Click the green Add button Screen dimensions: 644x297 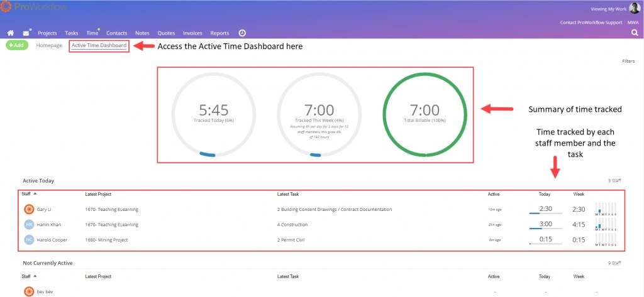coord(17,45)
